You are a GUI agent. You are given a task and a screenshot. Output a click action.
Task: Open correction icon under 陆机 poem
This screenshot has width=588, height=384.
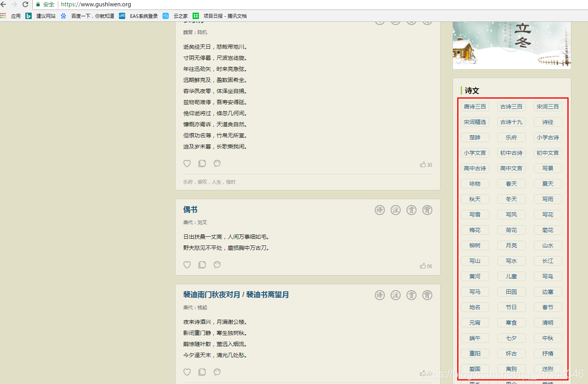tap(217, 163)
